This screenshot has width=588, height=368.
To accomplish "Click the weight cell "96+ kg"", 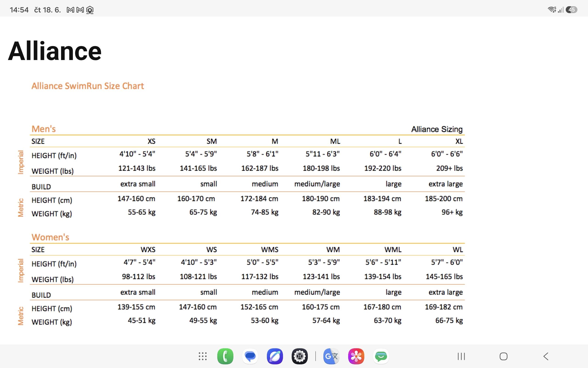I will coord(452,212).
